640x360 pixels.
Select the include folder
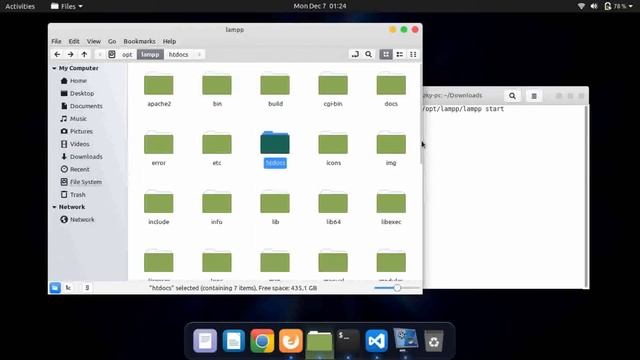[x=159, y=203]
